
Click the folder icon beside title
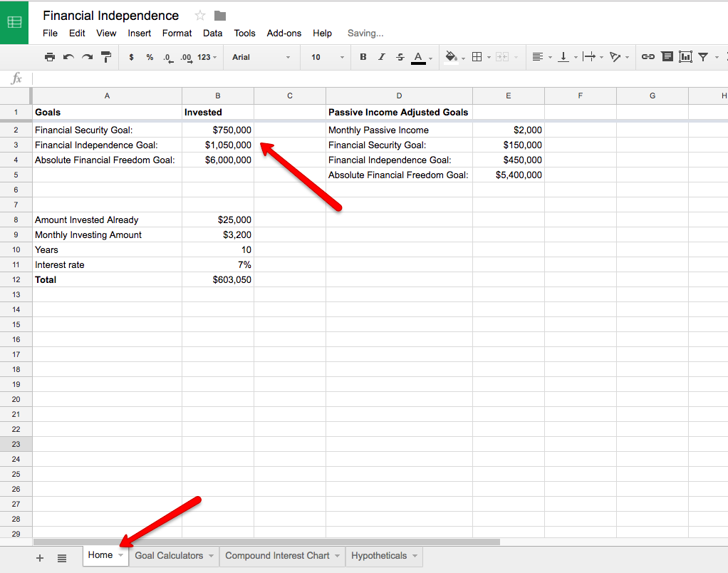coord(220,16)
